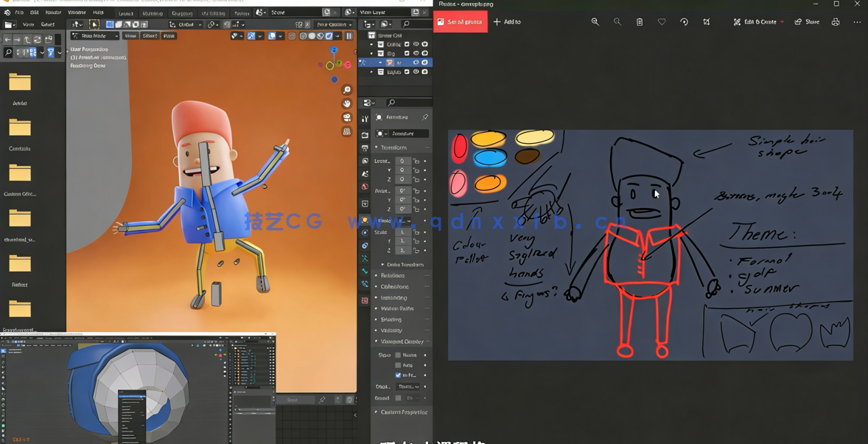Click the print icon in Photos
The width and height of the screenshot is (868, 444).
point(835,22)
